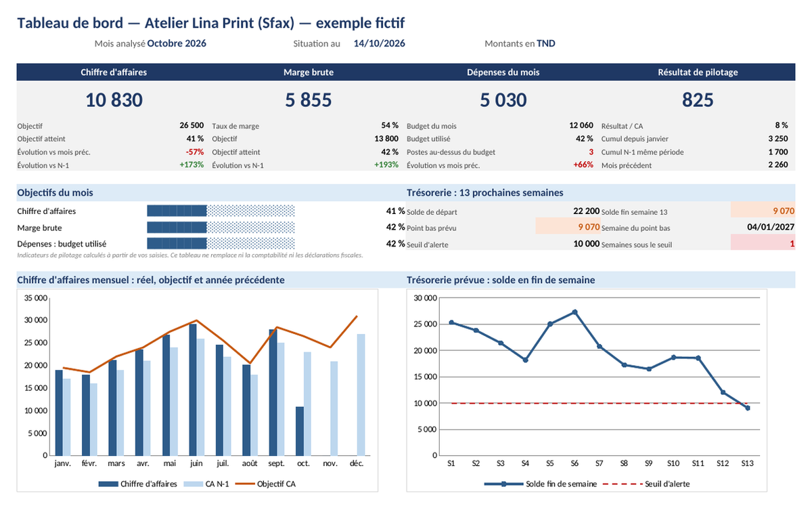Click the italic disclaimer note under objectives

(x=190, y=255)
